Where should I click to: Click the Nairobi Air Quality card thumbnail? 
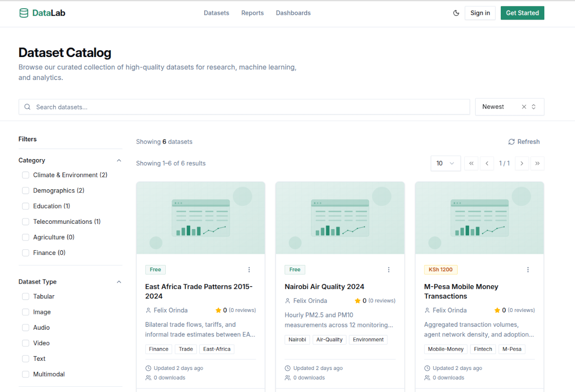[340, 218]
